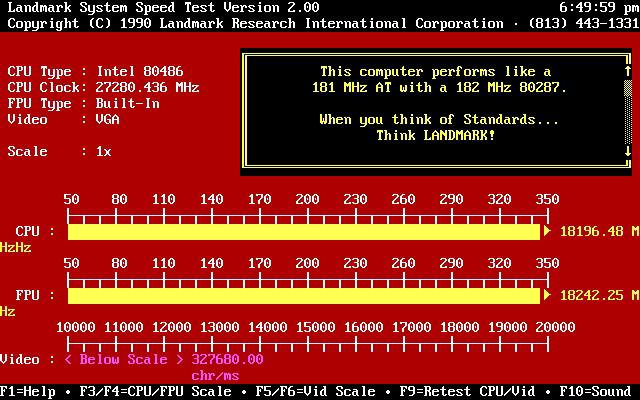Click the FPU : row label
The height and width of the screenshot is (400, 640).
pyautogui.click(x=35, y=295)
